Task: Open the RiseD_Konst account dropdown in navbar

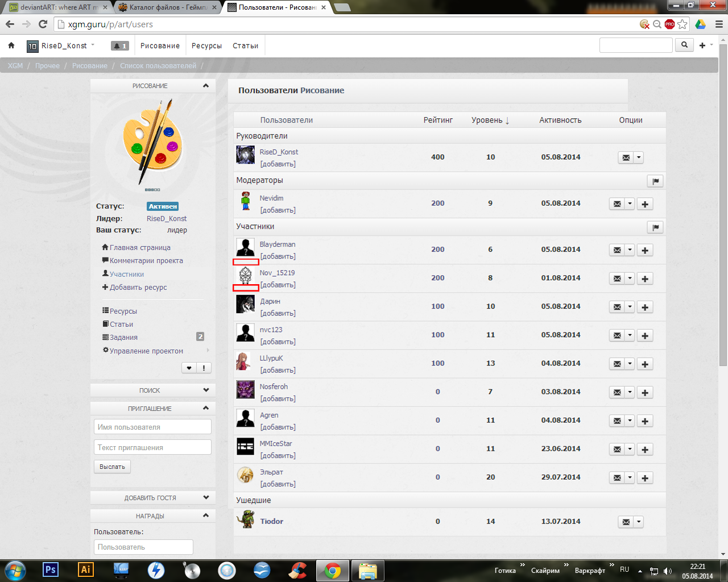Action: (61, 45)
